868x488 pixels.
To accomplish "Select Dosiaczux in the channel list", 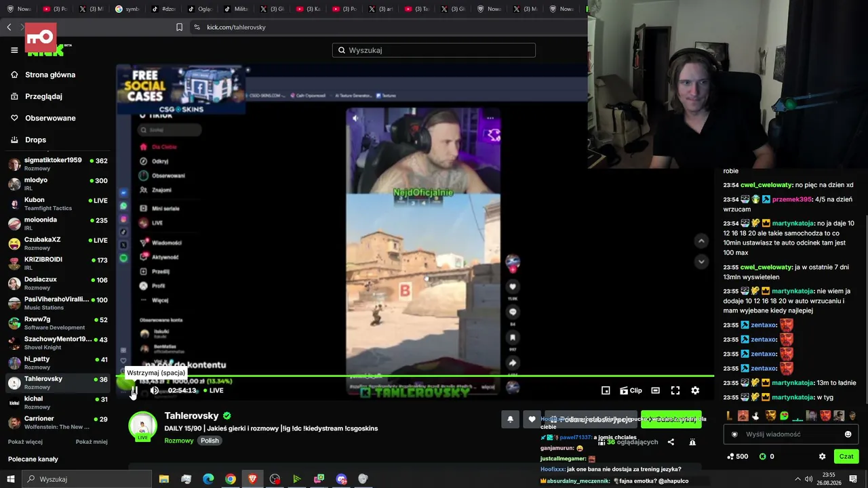I will pos(58,283).
